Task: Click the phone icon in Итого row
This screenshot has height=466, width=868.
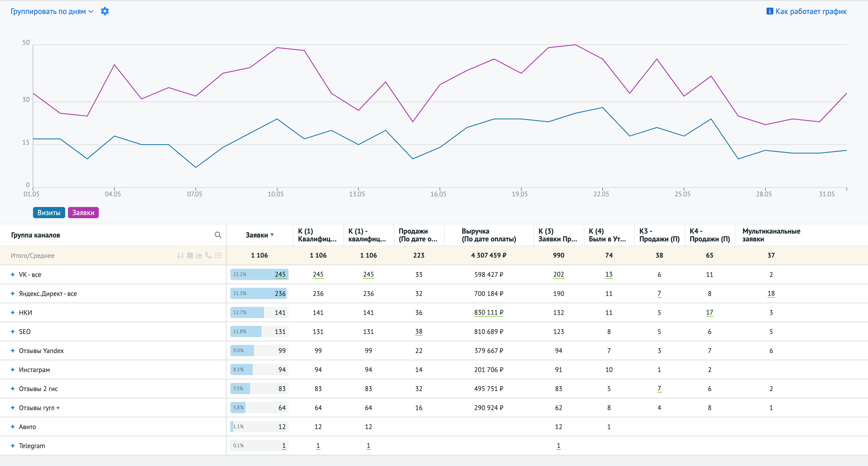Action: [209, 255]
